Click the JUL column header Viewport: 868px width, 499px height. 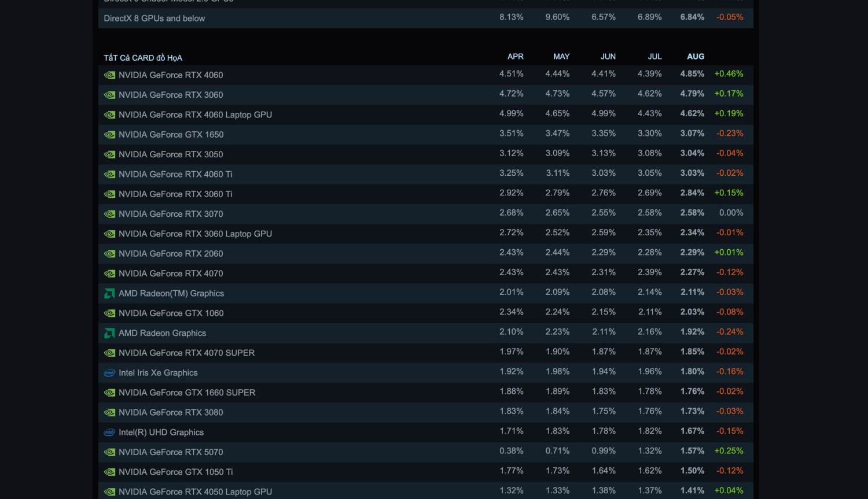tap(654, 57)
